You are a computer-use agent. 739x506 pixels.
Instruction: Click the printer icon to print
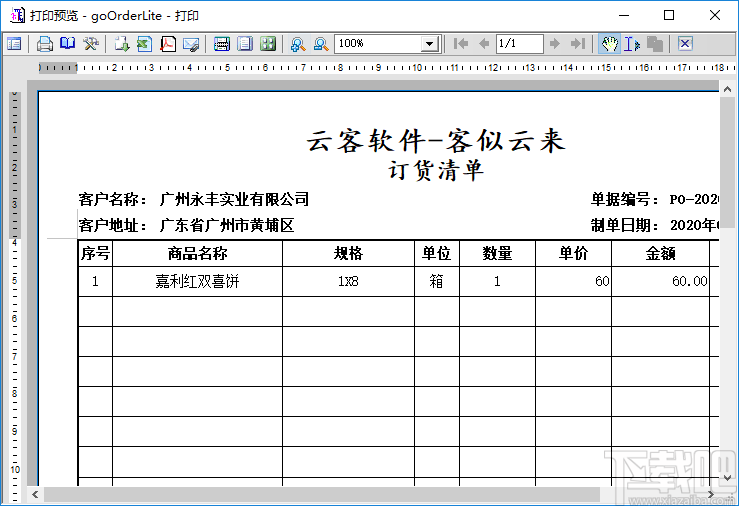point(44,44)
